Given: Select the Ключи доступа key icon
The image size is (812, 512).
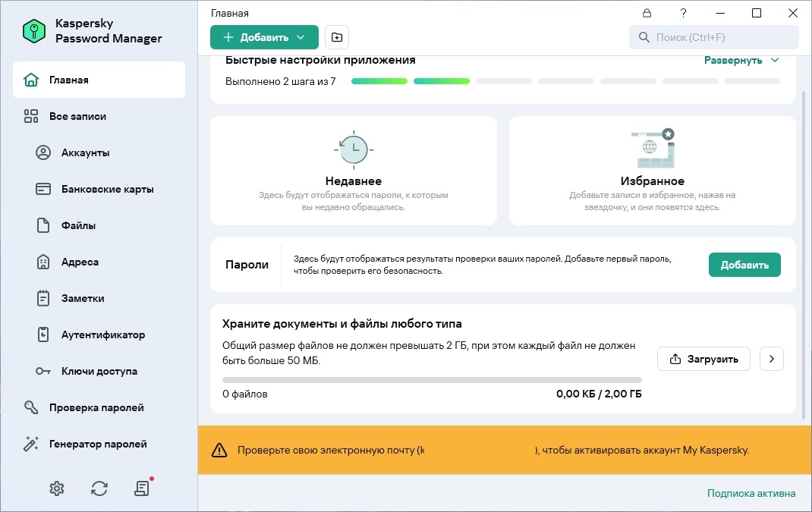Looking at the screenshot, I should pyautogui.click(x=43, y=371).
